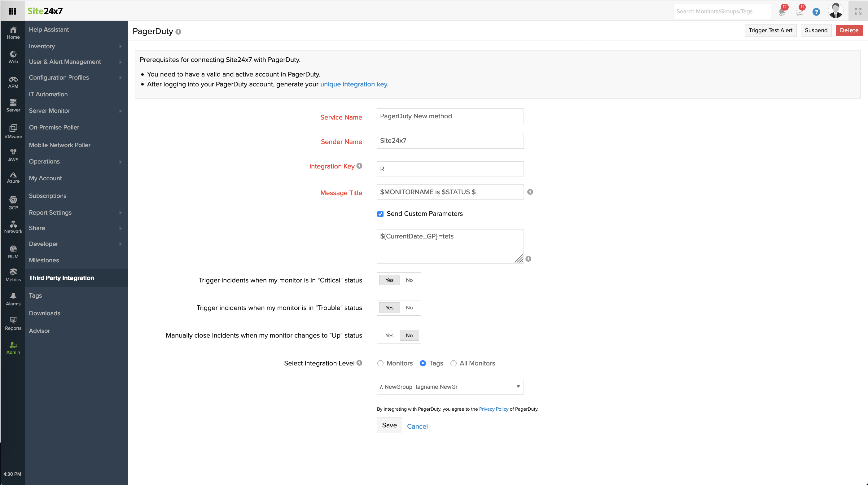This screenshot has height=485, width=868.
Task: Click the Message Title input field
Action: pos(450,192)
